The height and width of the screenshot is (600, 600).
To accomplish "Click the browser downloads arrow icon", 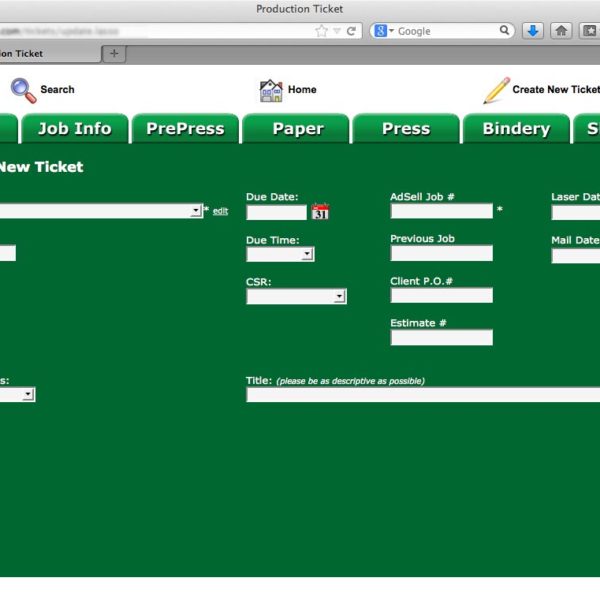I will tap(533, 31).
